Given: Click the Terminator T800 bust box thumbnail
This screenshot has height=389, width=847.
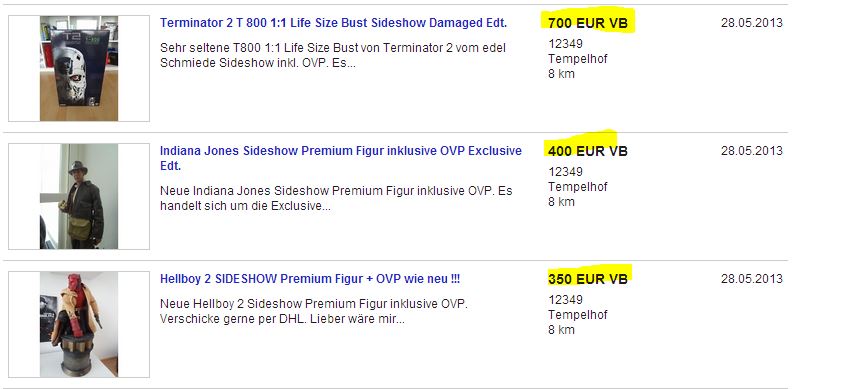Looking at the screenshot, I should pos(79,68).
